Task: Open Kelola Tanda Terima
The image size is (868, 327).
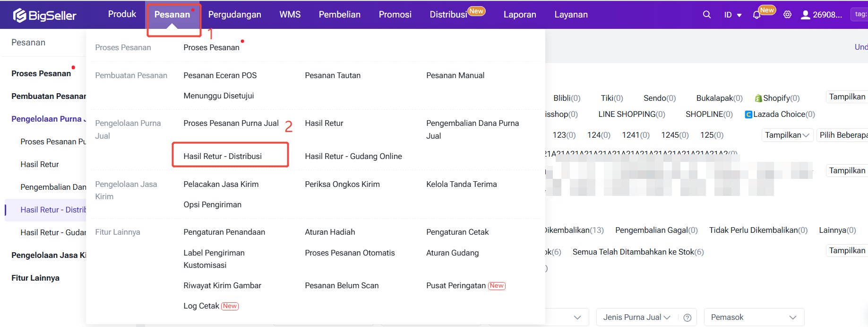Action: pos(462,184)
